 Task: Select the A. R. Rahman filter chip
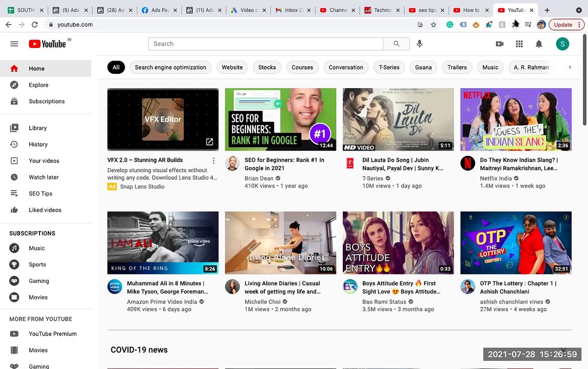coord(531,68)
